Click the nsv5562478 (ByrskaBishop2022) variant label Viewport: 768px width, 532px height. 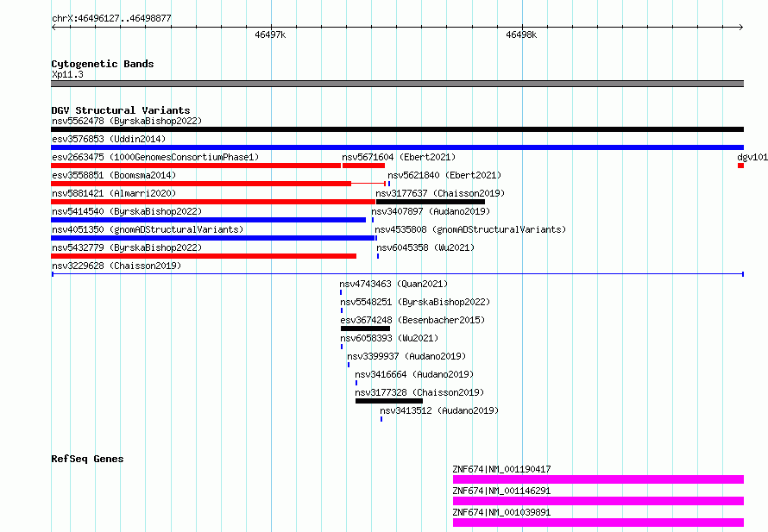pyautogui.click(x=127, y=121)
